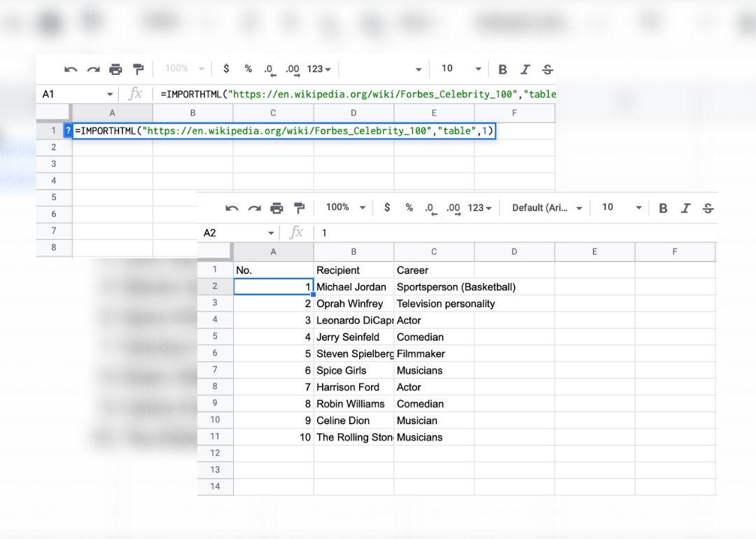
Task: Apply percent format in the lower toolbar
Action: coord(409,208)
